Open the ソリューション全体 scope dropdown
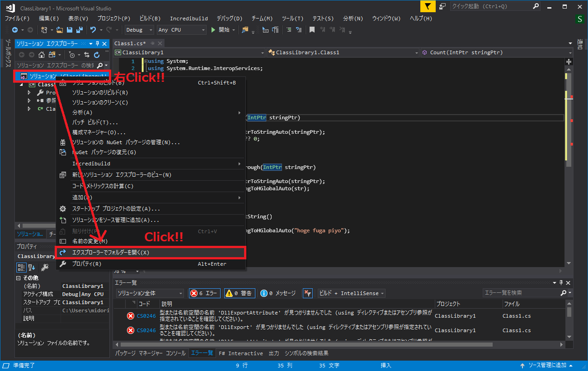 click(x=150, y=293)
